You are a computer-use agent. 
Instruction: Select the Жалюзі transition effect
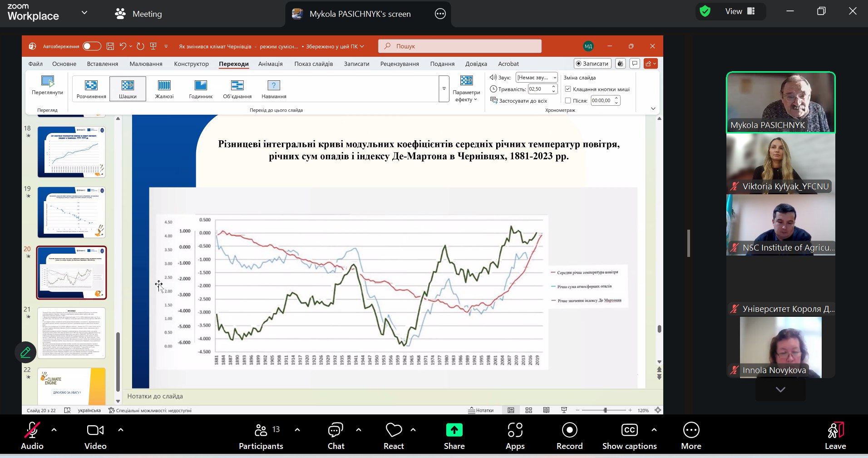[164, 89]
